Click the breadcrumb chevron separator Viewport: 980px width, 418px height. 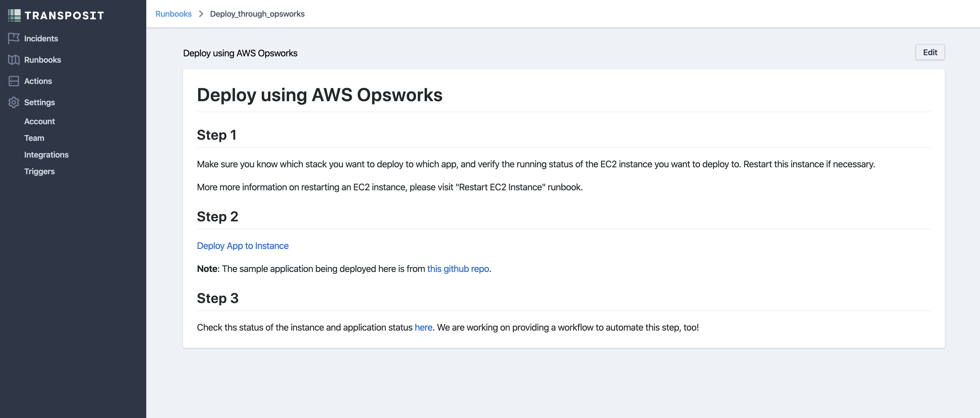(201, 14)
